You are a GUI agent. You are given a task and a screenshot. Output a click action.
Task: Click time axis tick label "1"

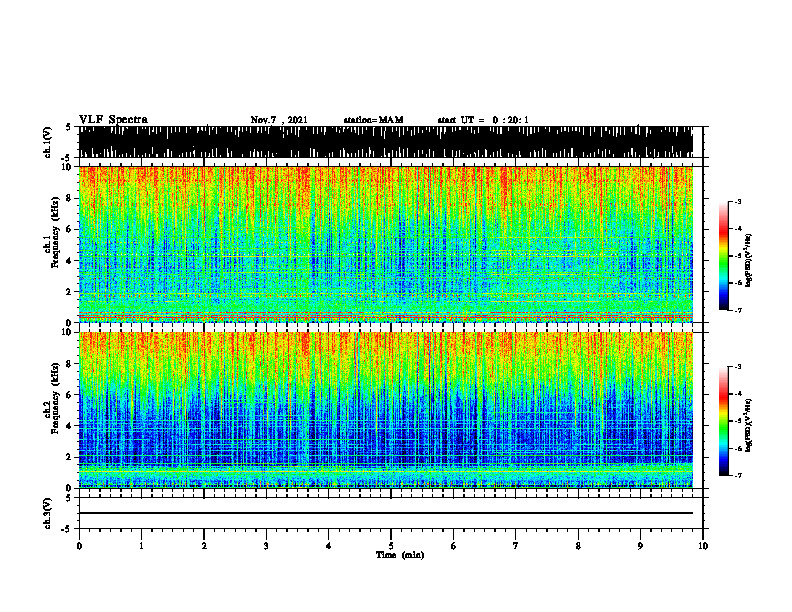(141, 546)
